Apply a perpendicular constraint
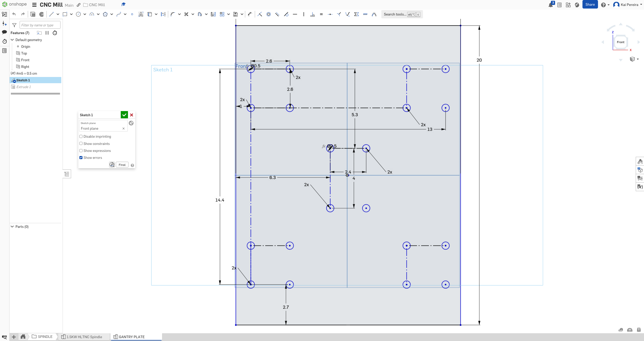644x341 pixels. pyautogui.click(x=313, y=14)
